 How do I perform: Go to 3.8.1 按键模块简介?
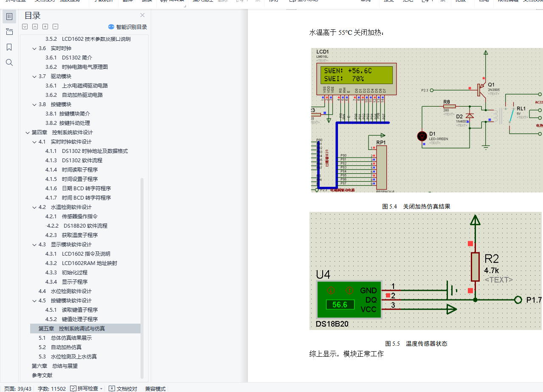(x=68, y=114)
